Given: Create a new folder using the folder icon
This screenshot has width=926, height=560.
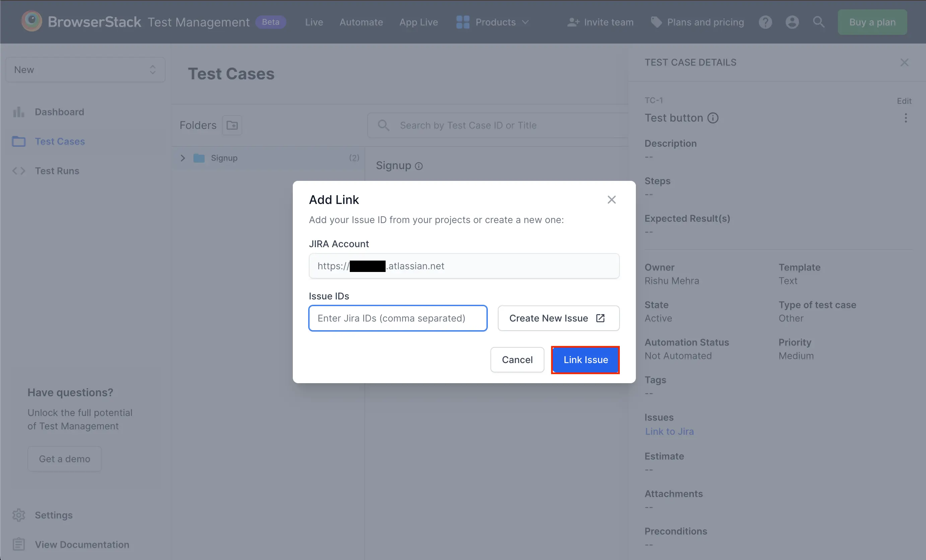Looking at the screenshot, I should 232,125.
